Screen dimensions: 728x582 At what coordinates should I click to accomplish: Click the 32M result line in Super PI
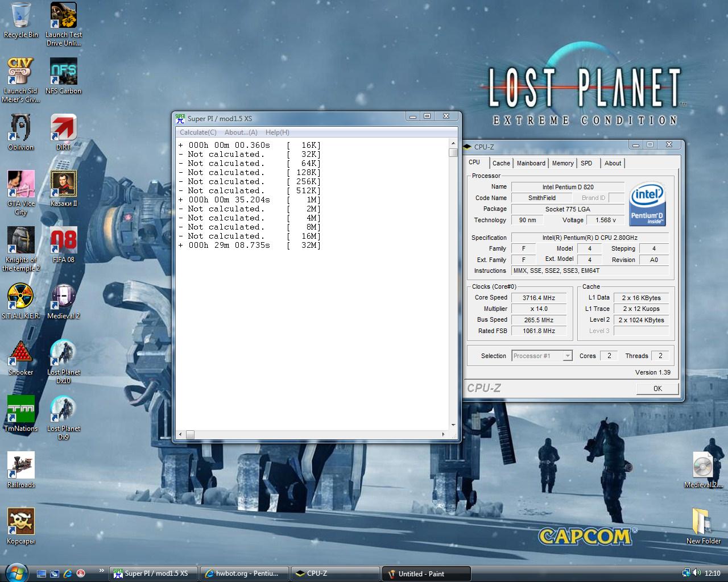[x=250, y=246]
